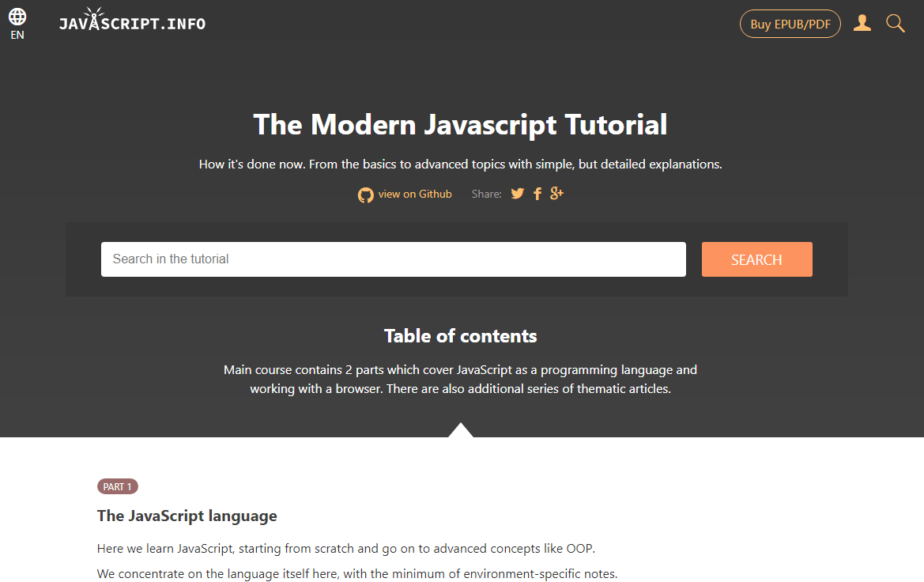924x582 pixels.
Task: Share the tutorial on Twitter
Action: (517, 193)
